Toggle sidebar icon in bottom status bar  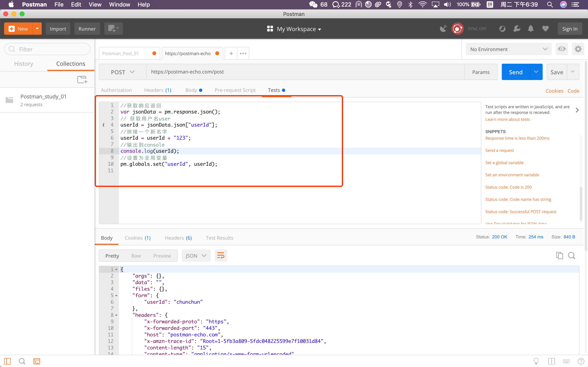[8, 361]
